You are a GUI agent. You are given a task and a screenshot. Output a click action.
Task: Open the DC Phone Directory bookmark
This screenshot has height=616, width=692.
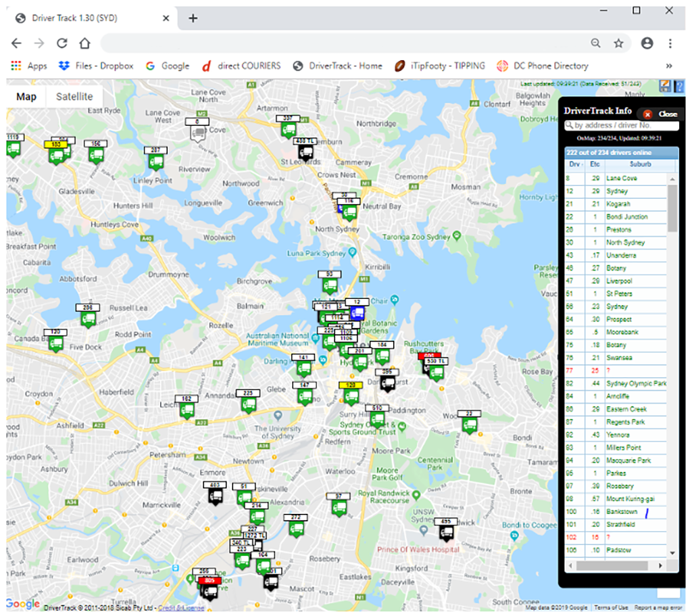tap(543, 66)
